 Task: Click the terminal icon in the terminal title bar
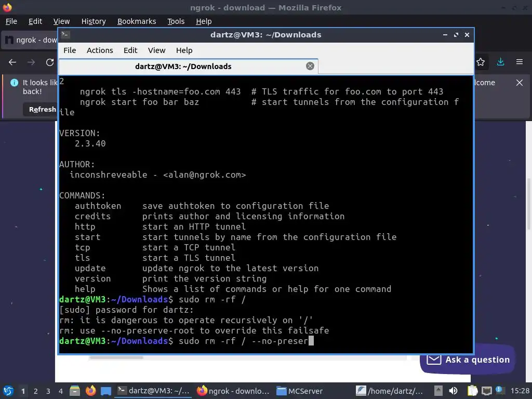pos(65,35)
